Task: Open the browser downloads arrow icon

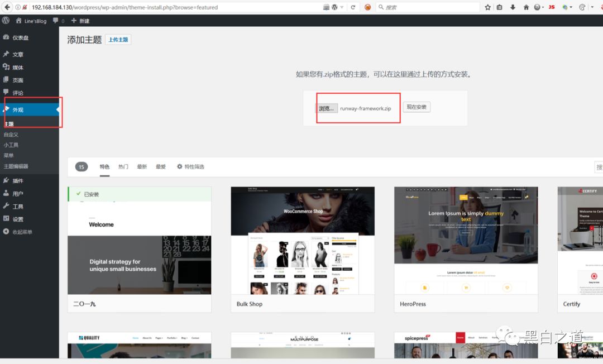Action: pos(513,7)
